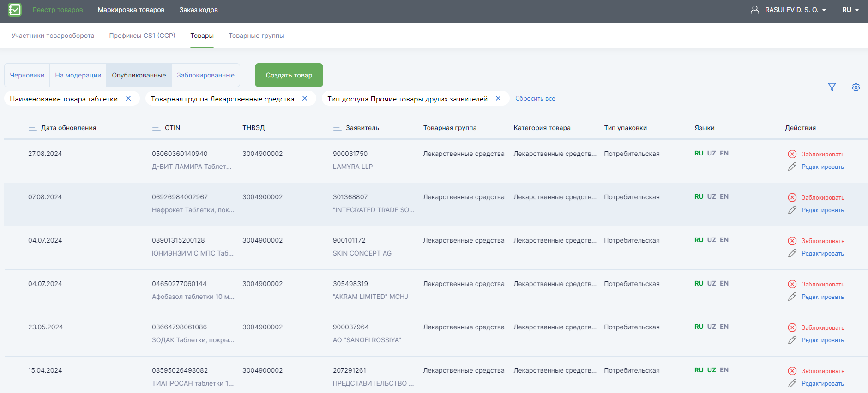Click the GTIN column sort icon

click(x=156, y=128)
